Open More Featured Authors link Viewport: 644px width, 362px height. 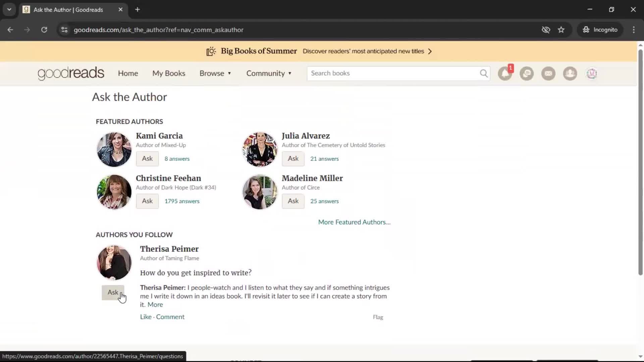pos(354,222)
